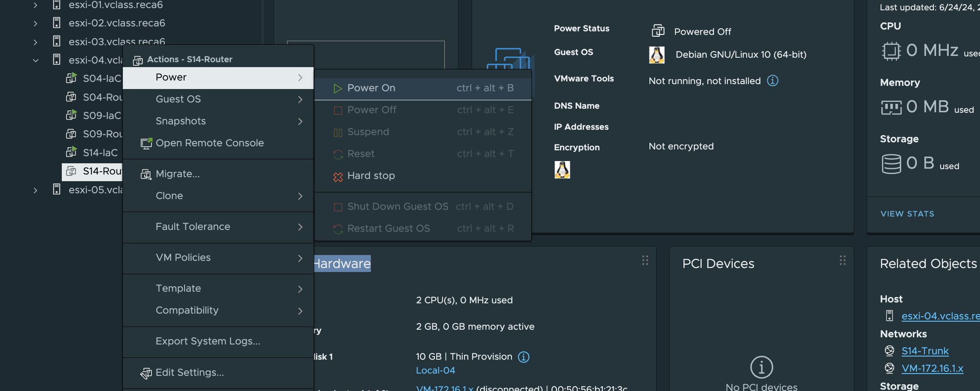Click the S14-Trunk network icon
The width and height of the screenshot is (980, 391).
click(x=890, y=351)
